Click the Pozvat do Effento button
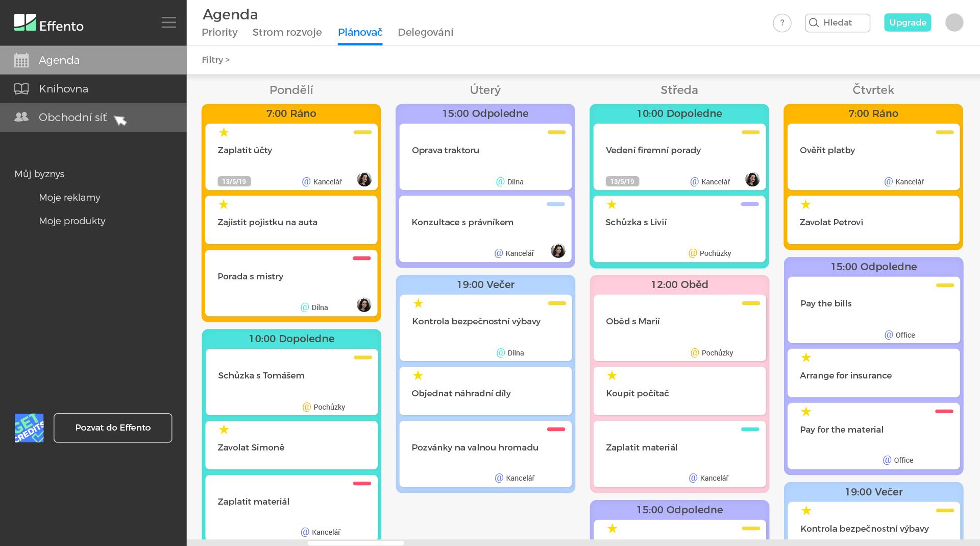The width and height of the screenshot is (980, 546). pyautogui.click(x=113, y=428)
